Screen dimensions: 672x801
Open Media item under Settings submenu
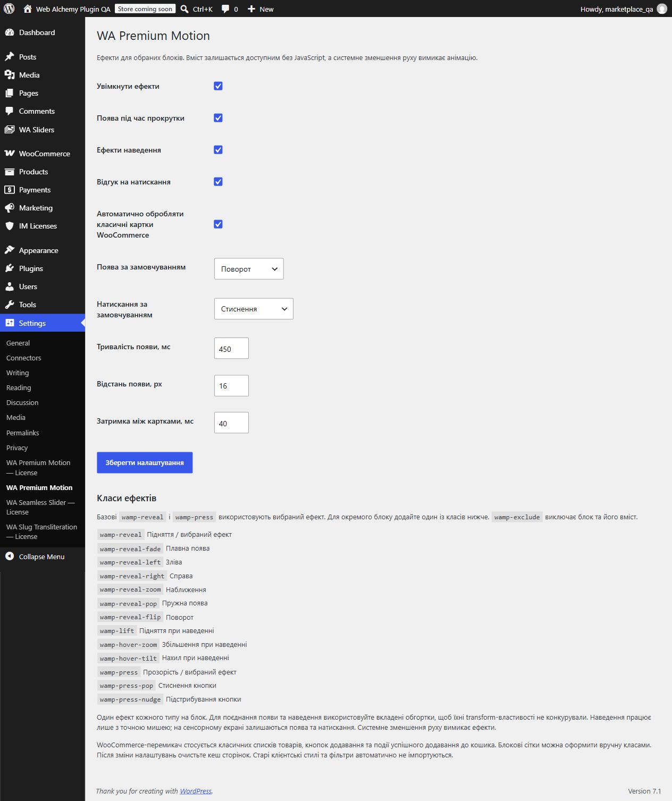(x=16, y=417)
